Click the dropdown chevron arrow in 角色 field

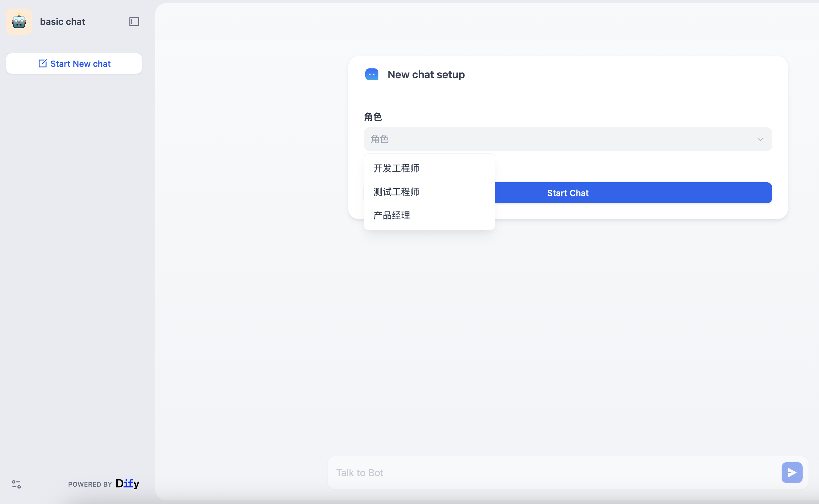tap(760, 139)
